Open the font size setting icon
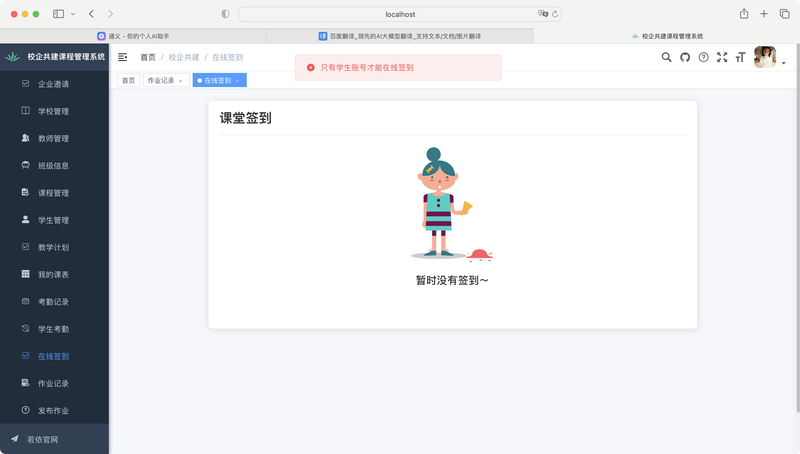This screenshot has height=454, width=800. [x=740, y=57]
